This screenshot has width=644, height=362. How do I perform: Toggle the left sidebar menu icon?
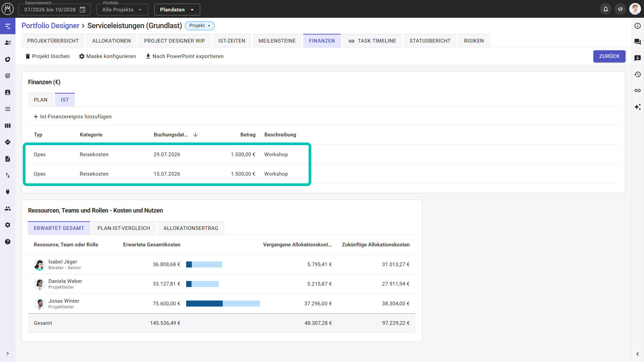[8, 26]
